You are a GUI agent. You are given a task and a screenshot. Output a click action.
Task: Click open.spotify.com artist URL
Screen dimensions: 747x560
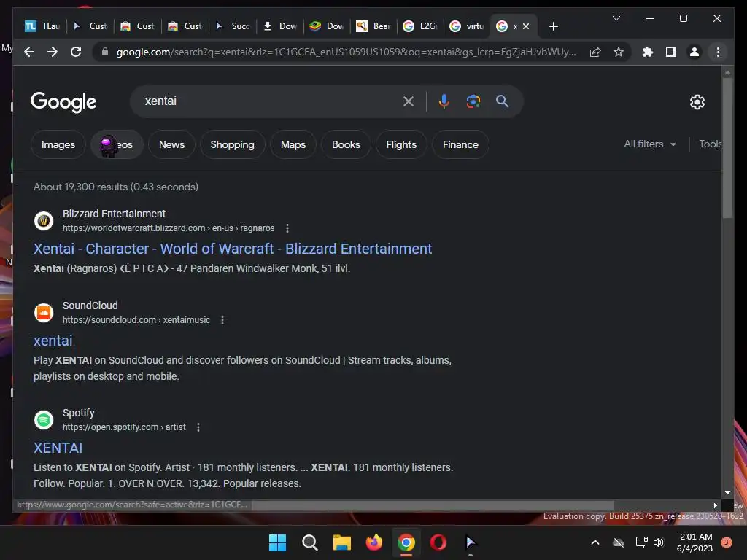click(x=124, y=427)
